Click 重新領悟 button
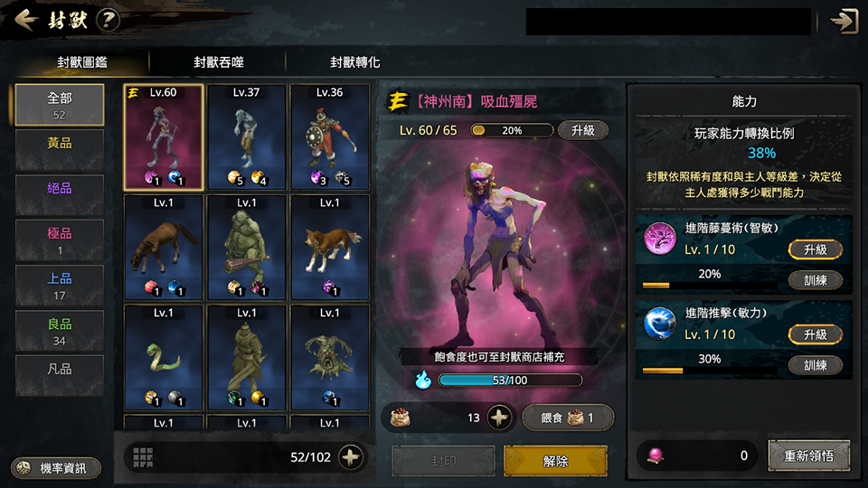This screenshot has height=488, width=868. pos(808,455)
